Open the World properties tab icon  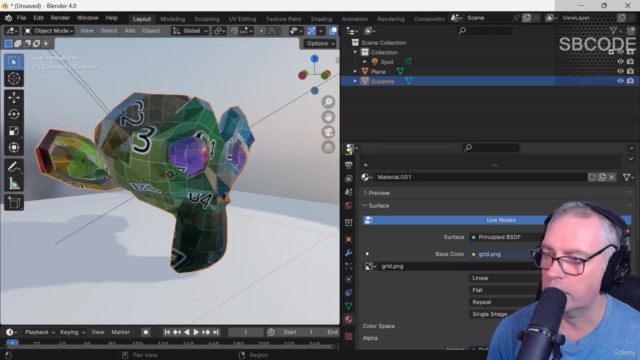click(349, 205)
